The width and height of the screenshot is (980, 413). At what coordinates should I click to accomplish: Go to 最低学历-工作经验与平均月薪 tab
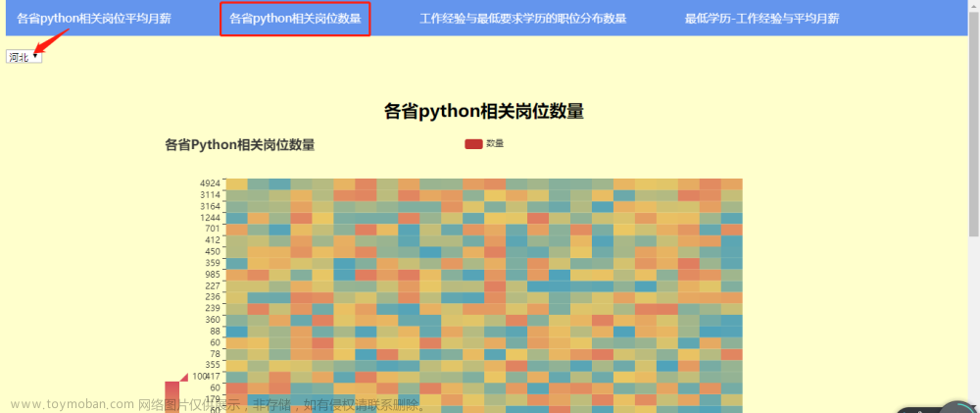761,19
